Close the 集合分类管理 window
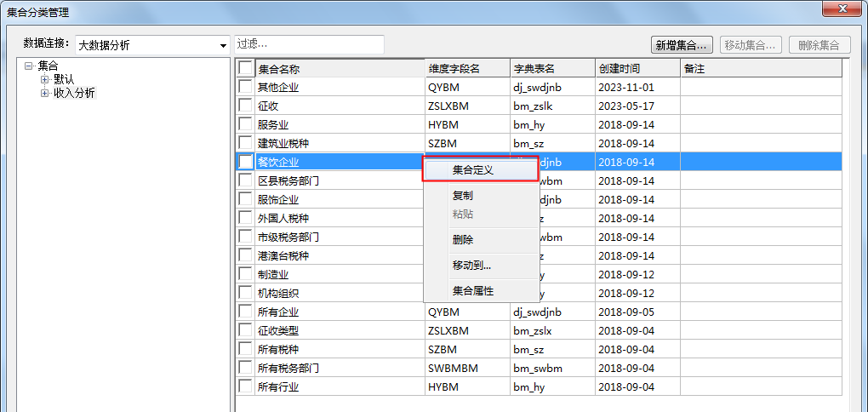The height and width of the screenshot is (412, 868). coord(842,10)
